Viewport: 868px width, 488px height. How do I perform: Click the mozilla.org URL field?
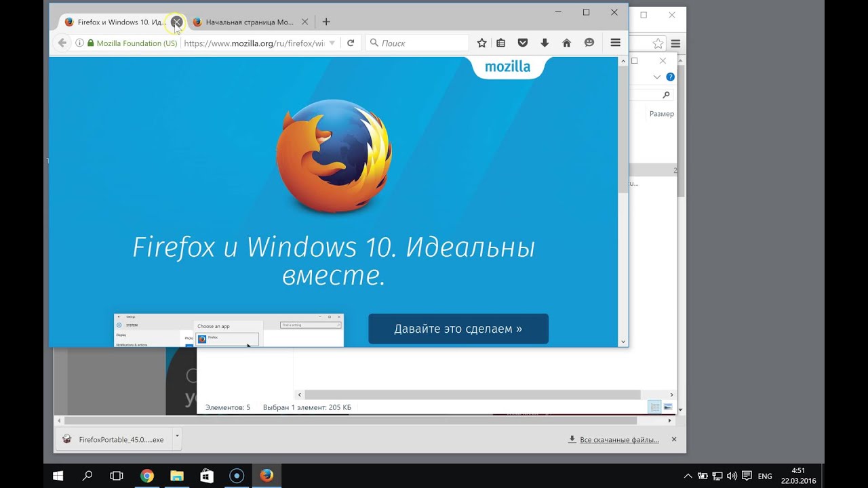[x=254, y=43]
